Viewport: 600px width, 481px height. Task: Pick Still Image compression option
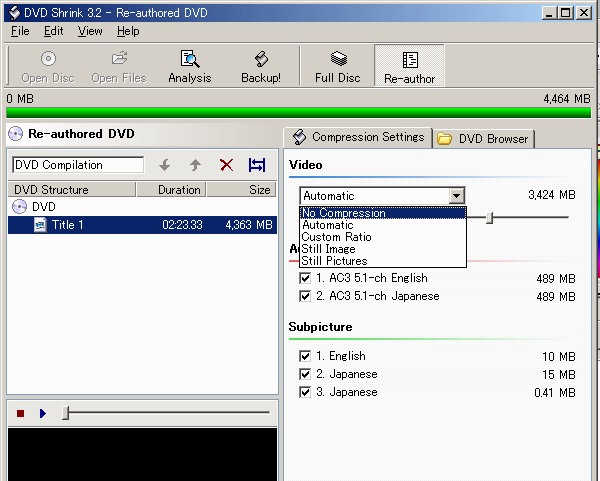pos(329,249)
